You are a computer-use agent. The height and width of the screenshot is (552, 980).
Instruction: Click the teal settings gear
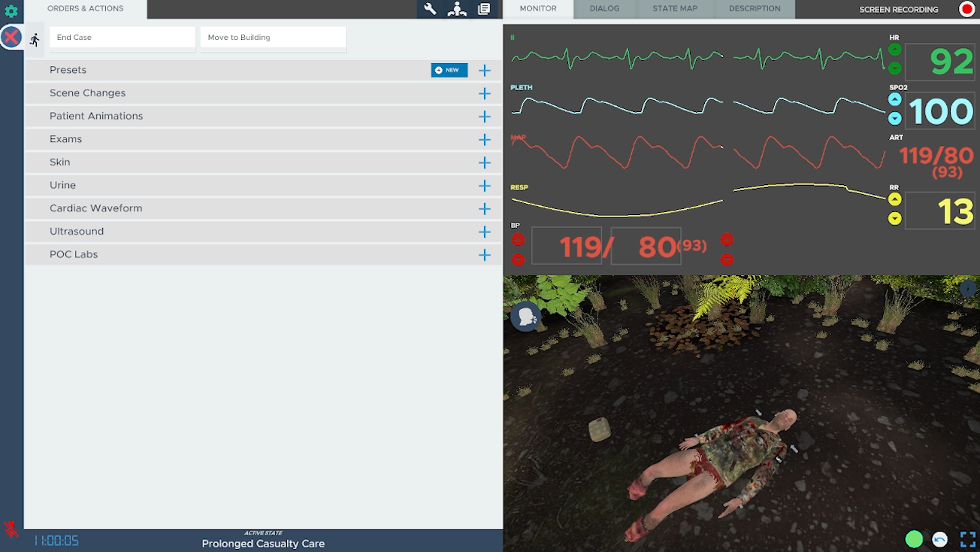click(11, 11)
